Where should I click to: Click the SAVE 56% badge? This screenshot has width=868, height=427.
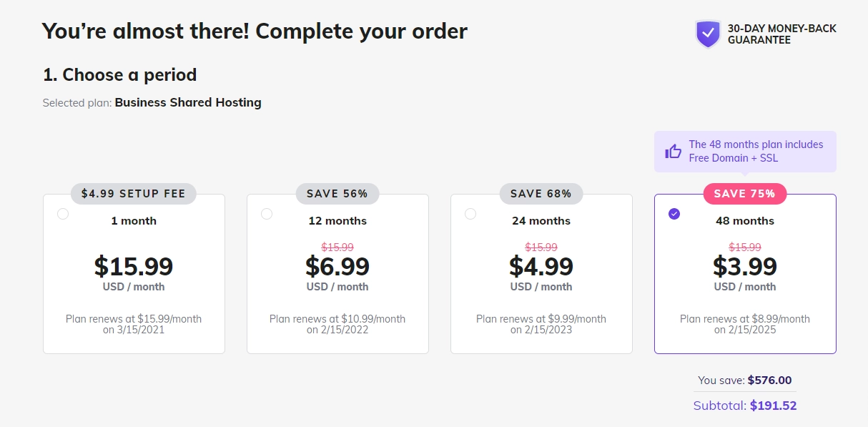(x=337, y=193)
